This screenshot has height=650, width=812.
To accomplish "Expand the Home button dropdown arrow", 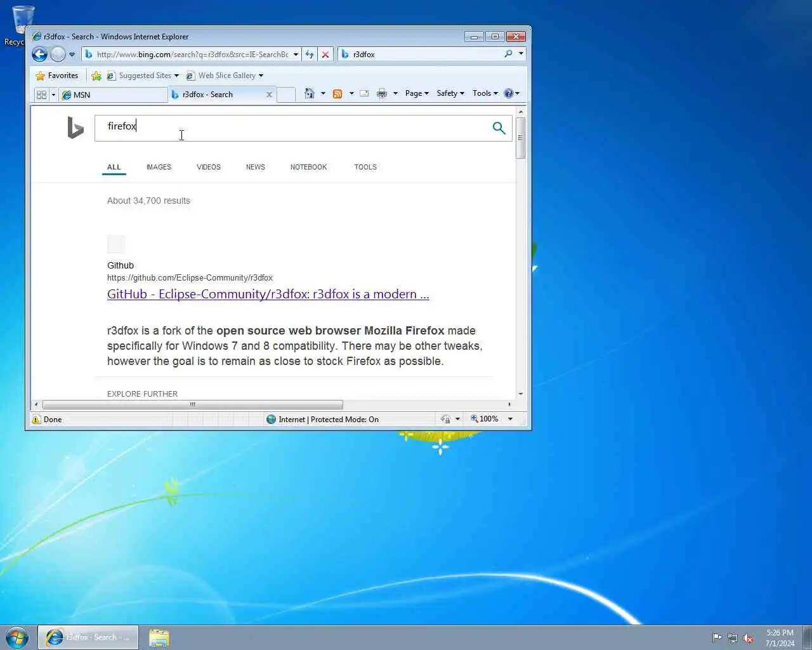I will click(323, 93).
